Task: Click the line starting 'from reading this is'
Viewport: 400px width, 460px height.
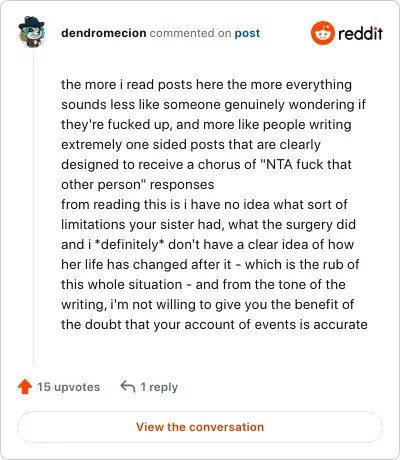Action: 204,204
